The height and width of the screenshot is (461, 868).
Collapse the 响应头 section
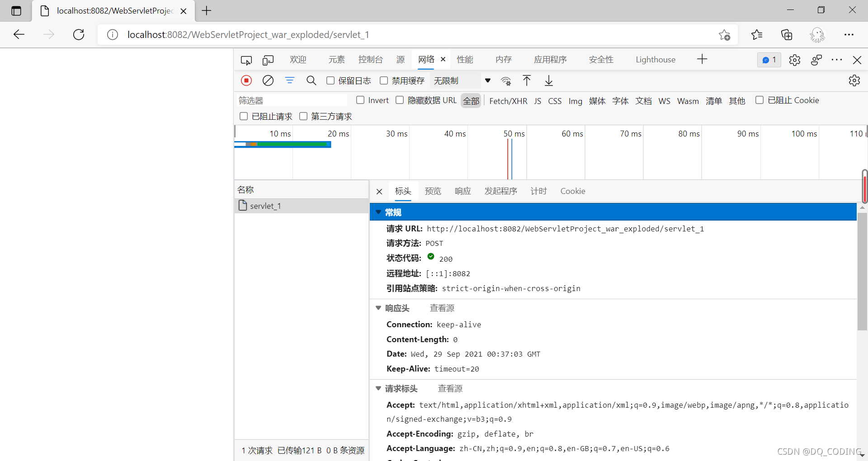[378, 308]
